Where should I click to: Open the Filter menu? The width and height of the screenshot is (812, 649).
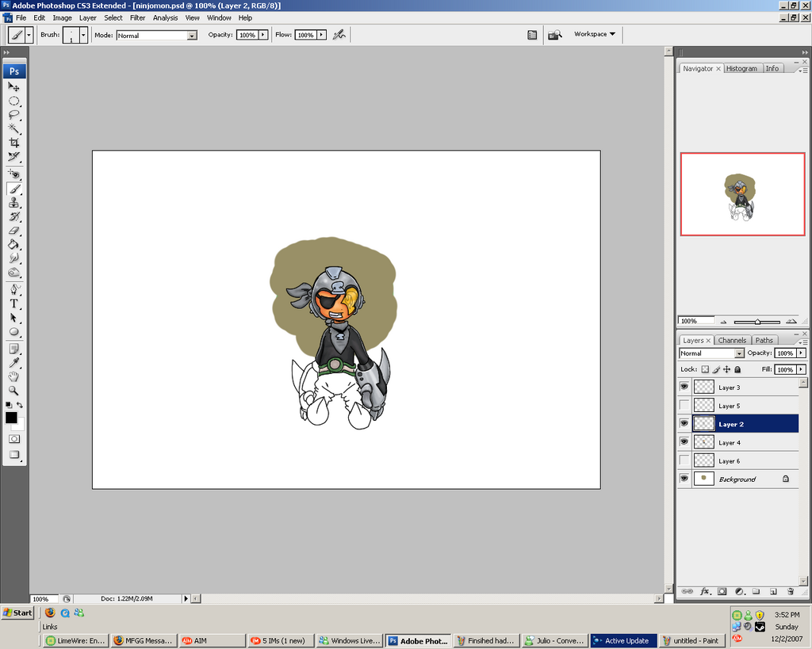pyautogui.click(x=138, y=17)
